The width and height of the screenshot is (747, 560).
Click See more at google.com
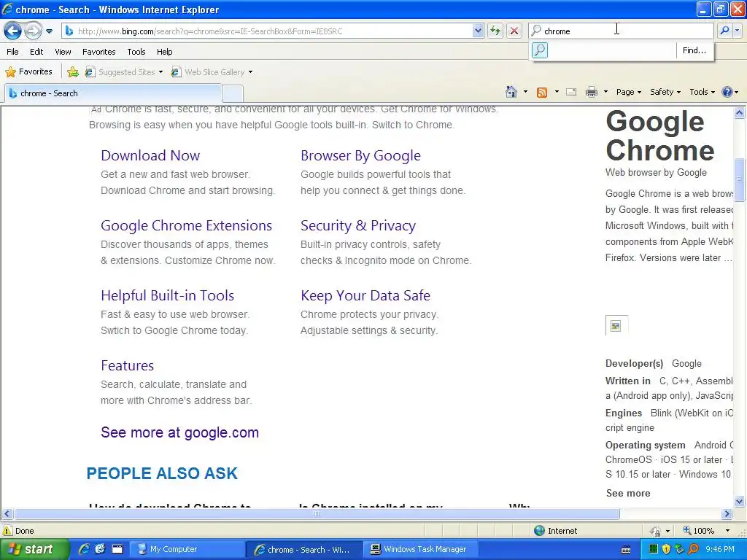click(179, 432)
